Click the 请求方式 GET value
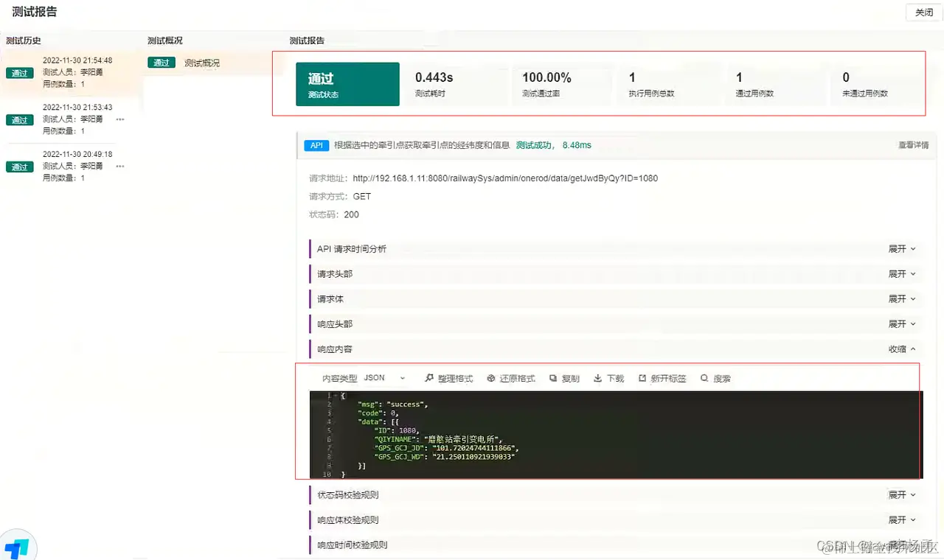 point(362,197)
